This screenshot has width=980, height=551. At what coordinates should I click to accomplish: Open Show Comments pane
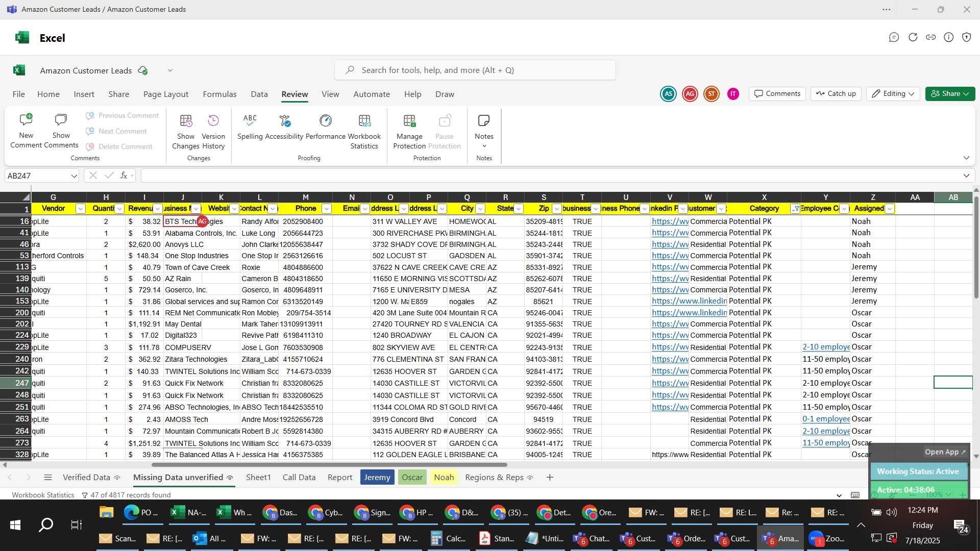[x=61, y=132]
